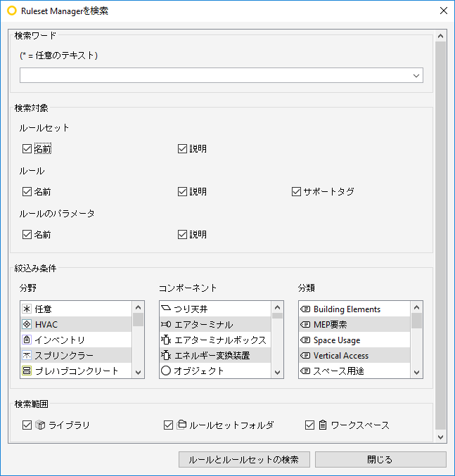Click the プレハブコンクリート discipline icon

click(27, 371)
